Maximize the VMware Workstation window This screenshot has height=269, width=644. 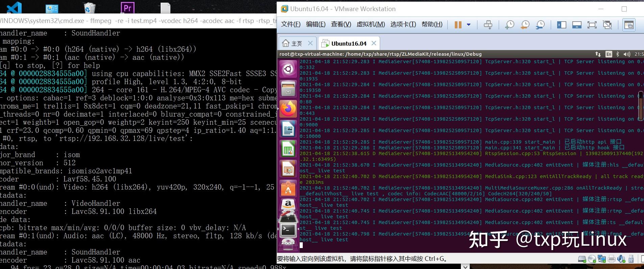[624, 9]
